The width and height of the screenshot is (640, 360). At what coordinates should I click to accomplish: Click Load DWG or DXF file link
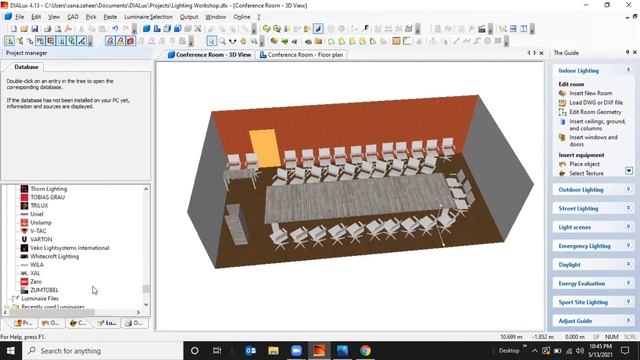(x=596, y=102)
